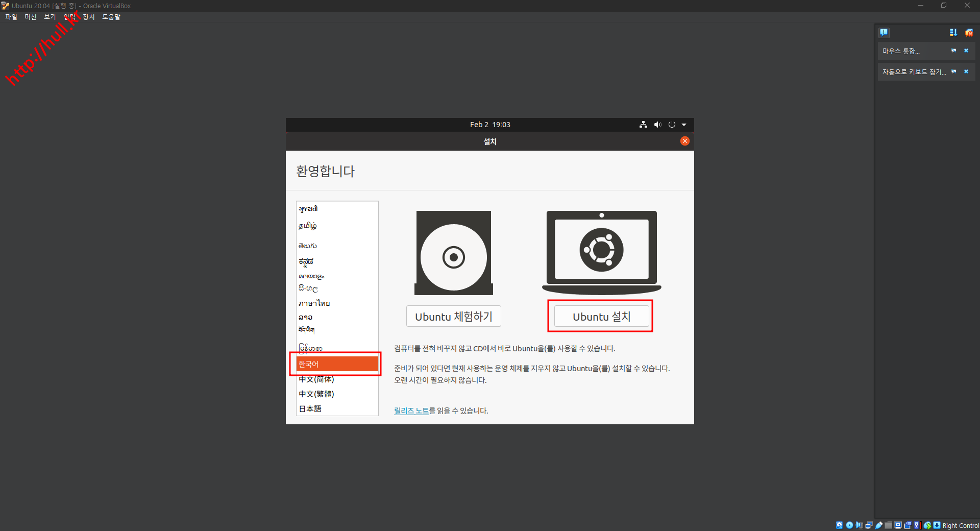Image resolution: width=980 pixels, height=531 pixels.
Task: Click the Right Control host key label
Action: [x=961, y=526]
